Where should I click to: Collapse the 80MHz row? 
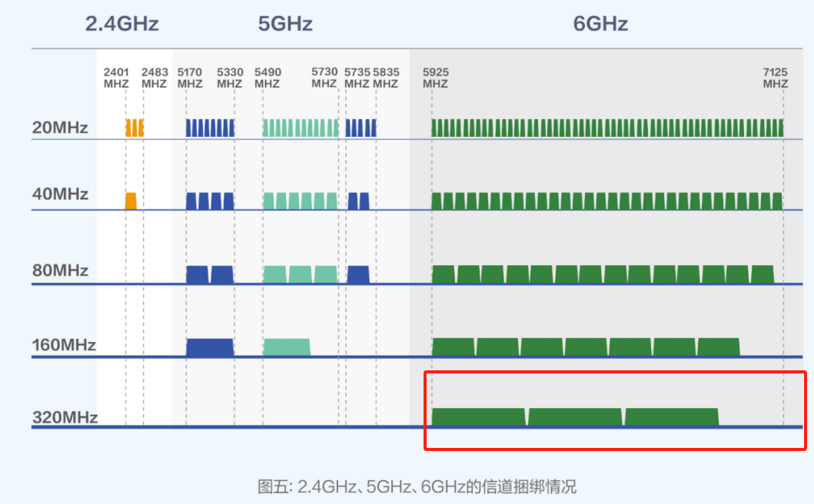pos(59,270)
